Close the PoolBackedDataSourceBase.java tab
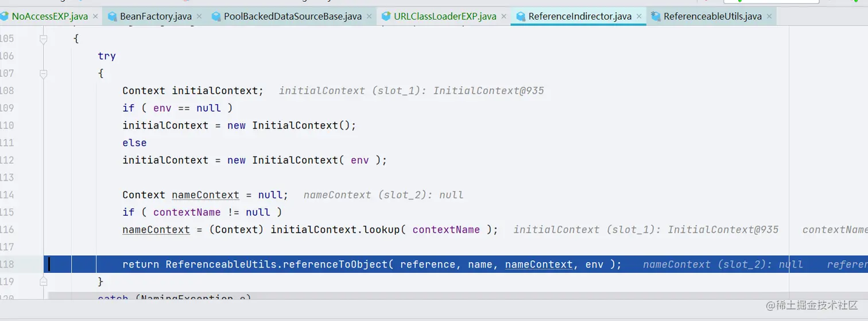The image size is (868, 321). (369, 17)
